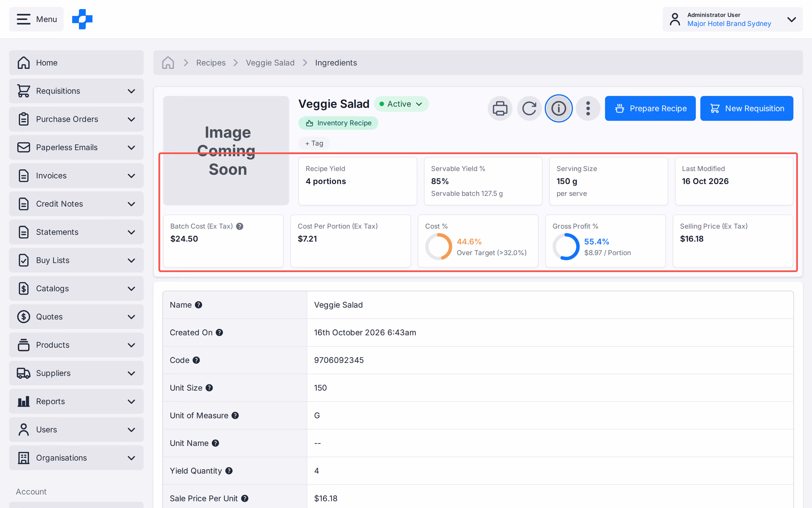Expand Requisitions in sidebar
The image size is (812, 508).
click(x=76, y=91)
